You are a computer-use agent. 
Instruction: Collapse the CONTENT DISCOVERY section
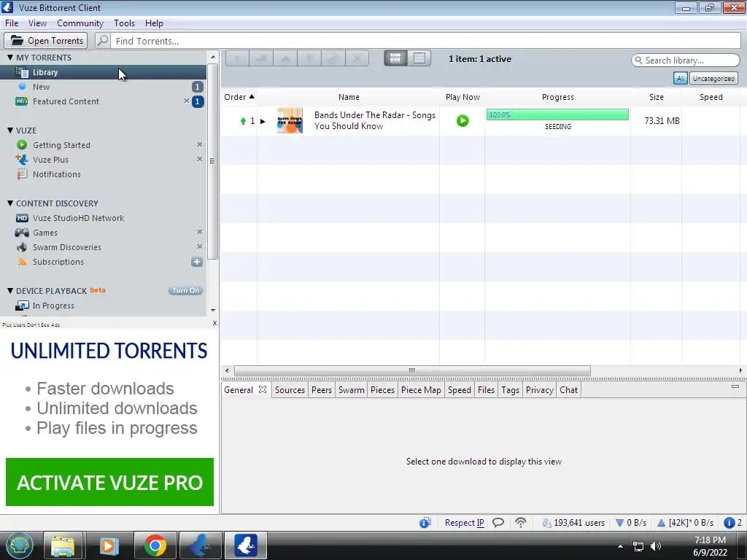tap(10, 203)
